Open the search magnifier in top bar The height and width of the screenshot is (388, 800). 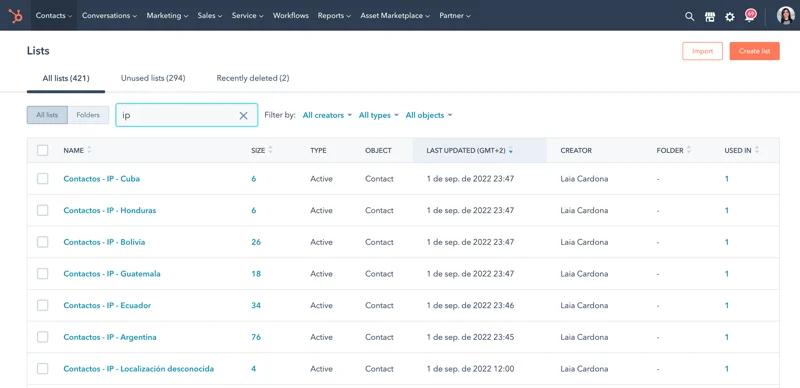point(689,16)
